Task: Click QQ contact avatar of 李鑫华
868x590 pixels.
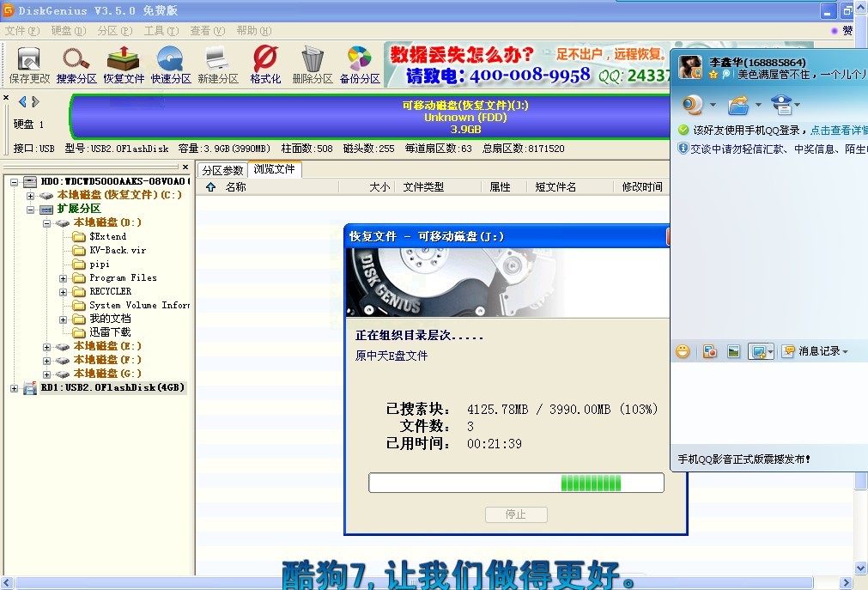Action: point(690,67)
